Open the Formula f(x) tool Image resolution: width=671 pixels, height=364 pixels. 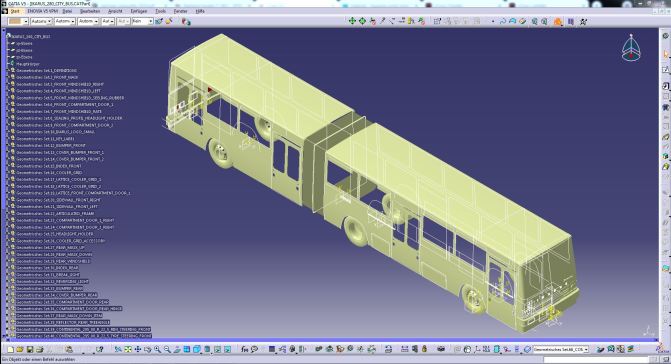(244, 349)
